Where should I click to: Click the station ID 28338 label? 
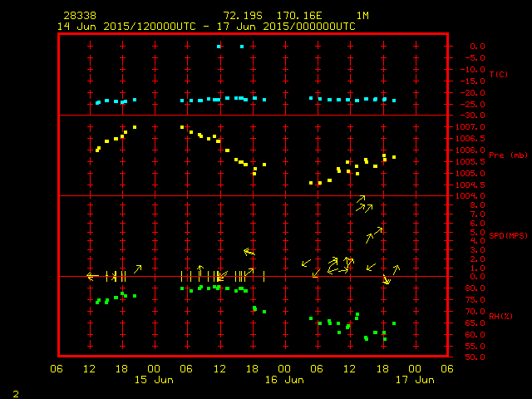point(79,16)
